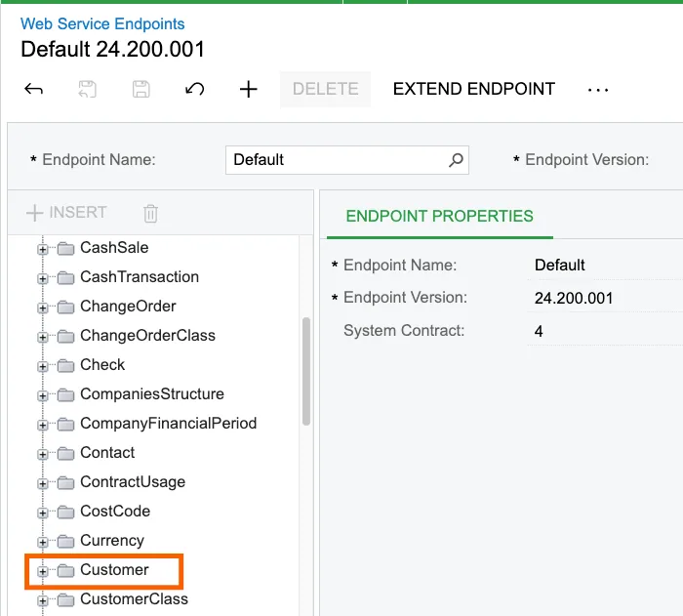Expand the CompanyFinancialPeriod node
Image resolution: width=683 pixels, height=616 pixels.
pos(43,425)
